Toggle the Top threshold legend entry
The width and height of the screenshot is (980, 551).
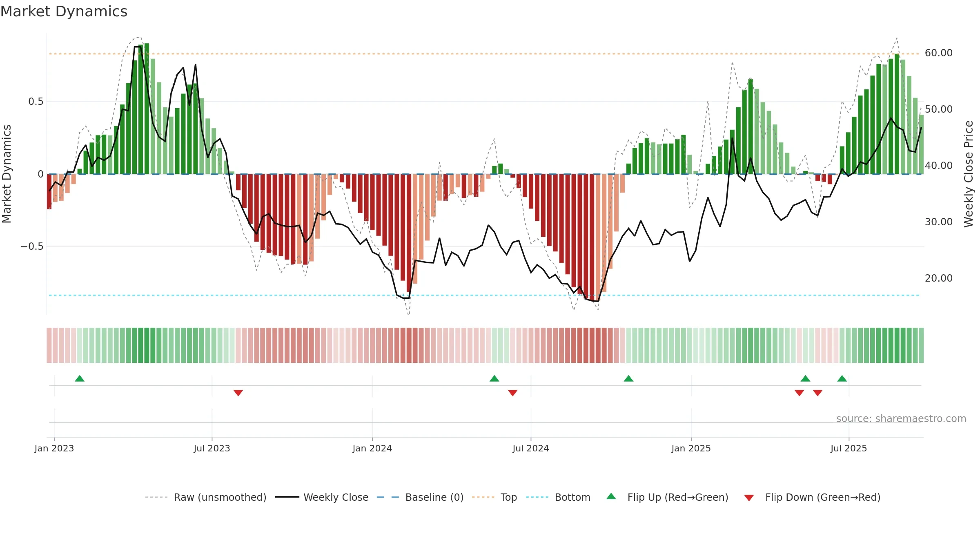point(494,497)
